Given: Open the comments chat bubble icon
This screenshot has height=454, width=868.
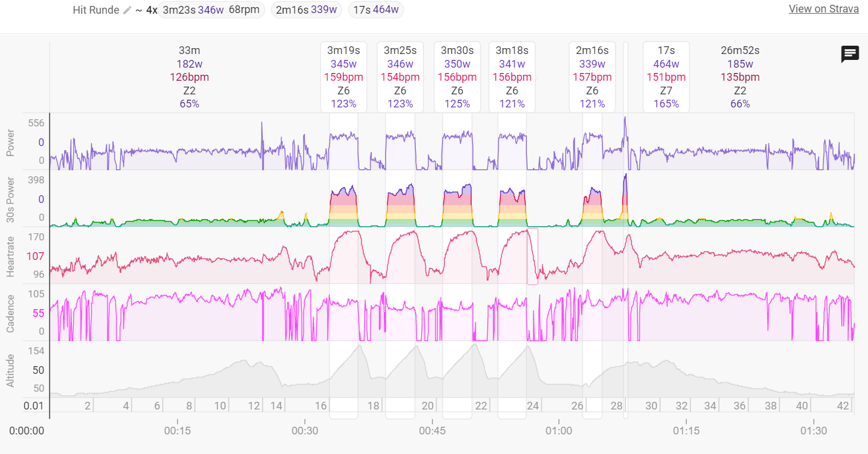Looking at the screenshot, I should click(850, 54).
